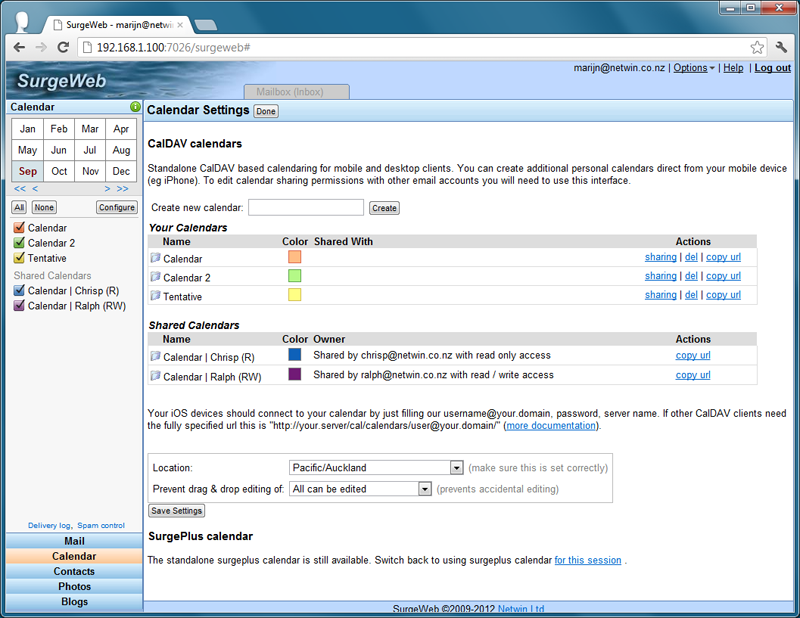Click the orange color swatch for Calendar
This screenshot has height=618, width=800.
294,257
